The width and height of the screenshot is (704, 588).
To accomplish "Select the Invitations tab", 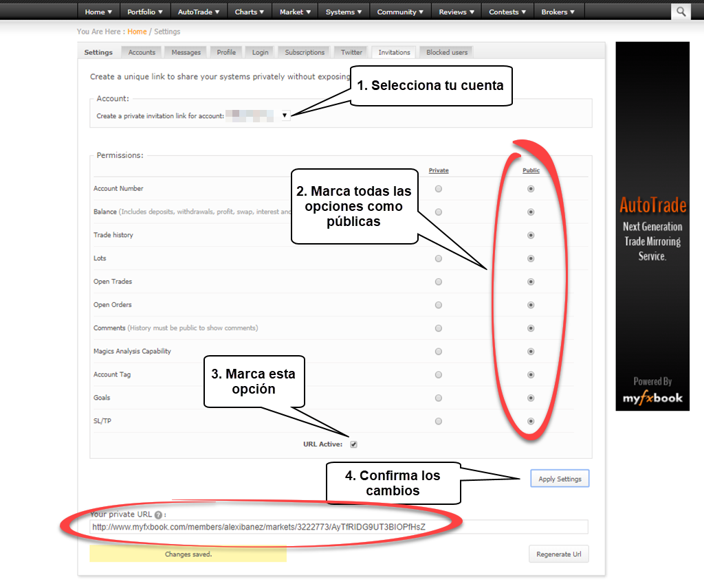I will (394, 52).
